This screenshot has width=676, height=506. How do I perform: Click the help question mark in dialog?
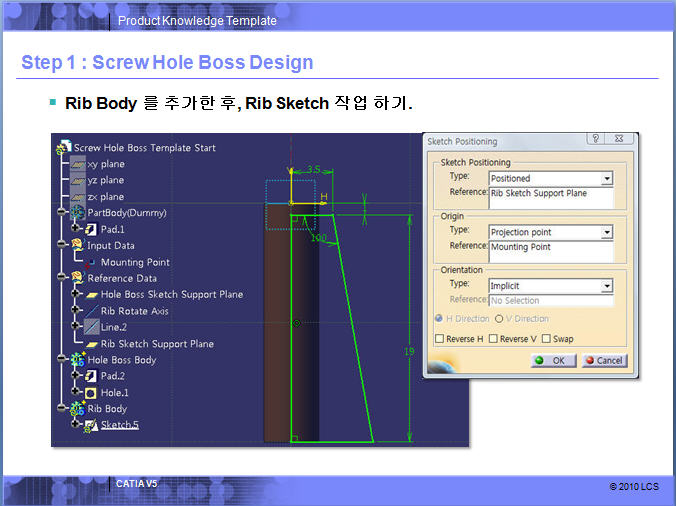(594, 140)
